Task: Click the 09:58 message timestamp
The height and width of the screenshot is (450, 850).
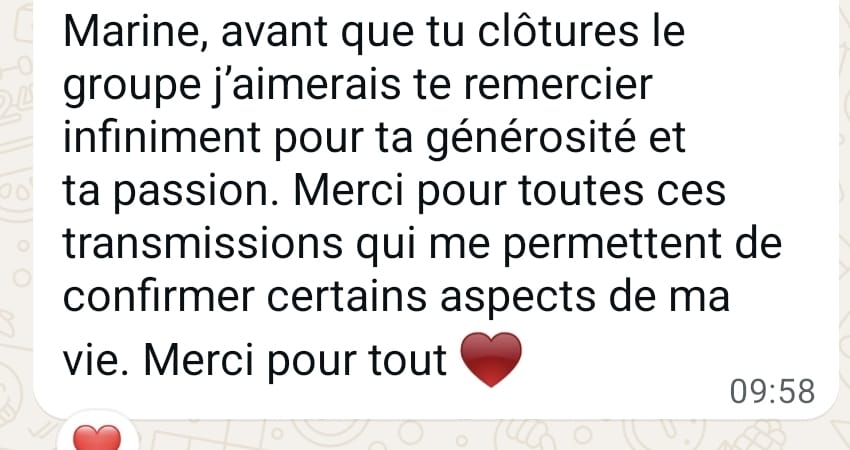Action: [x=772, y=391]
